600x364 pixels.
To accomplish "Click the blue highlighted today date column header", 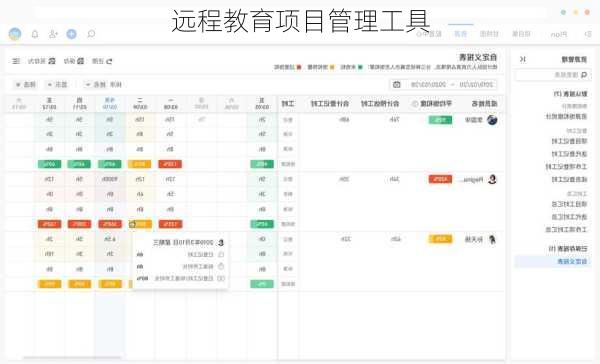I will tap(109, 103).
